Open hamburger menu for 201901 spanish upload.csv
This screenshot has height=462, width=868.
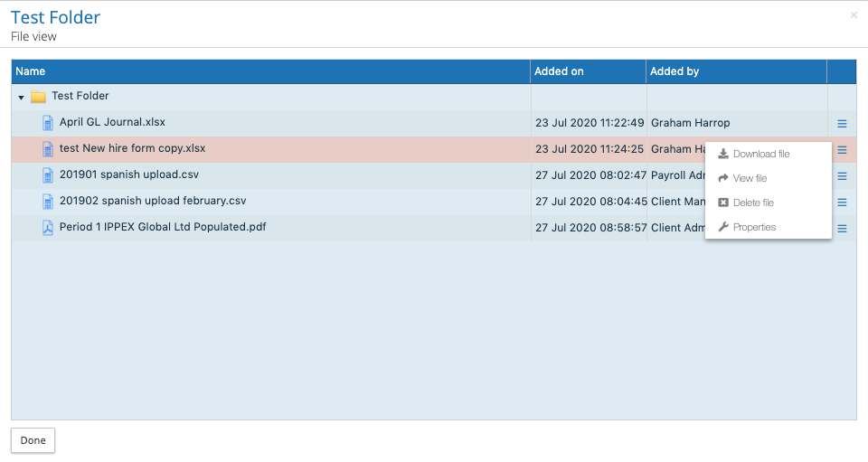[x=842, y=176]
